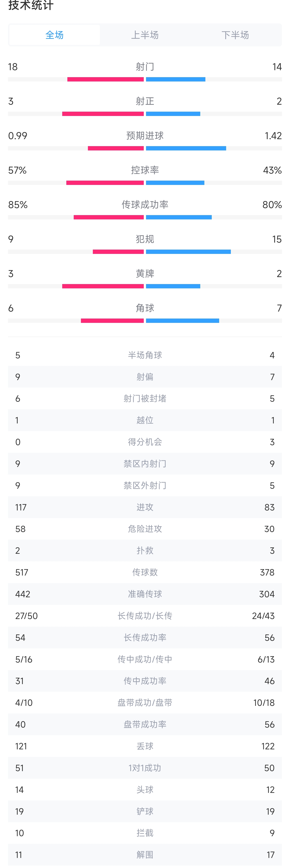Screen dimensions: 290x868
Task: Switch to the 全场 tab
Action: click(54, 35)
